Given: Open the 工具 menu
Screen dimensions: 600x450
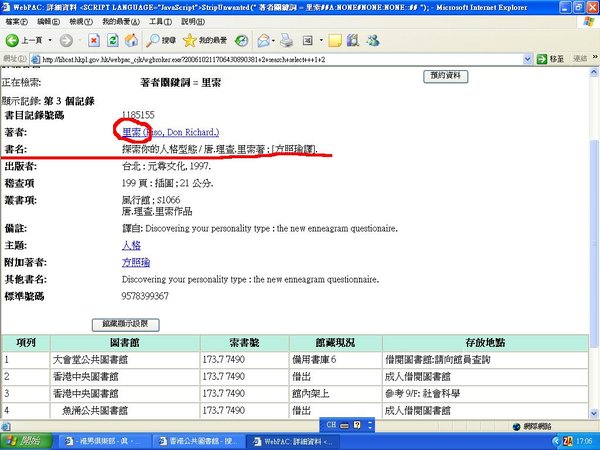Looking at the screenshot, I should click(x=157, y=20).
